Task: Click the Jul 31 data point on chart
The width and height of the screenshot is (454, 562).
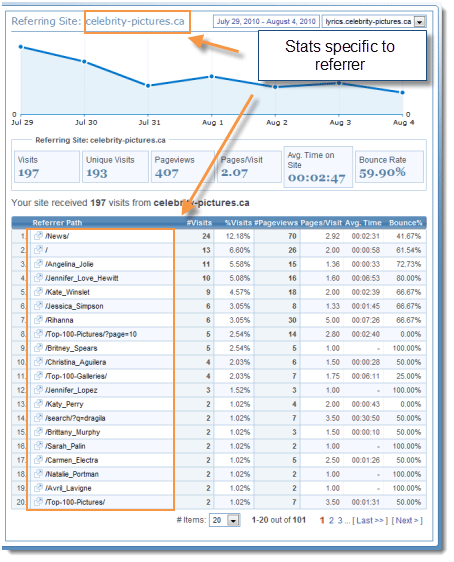Action: coord(148,86)
